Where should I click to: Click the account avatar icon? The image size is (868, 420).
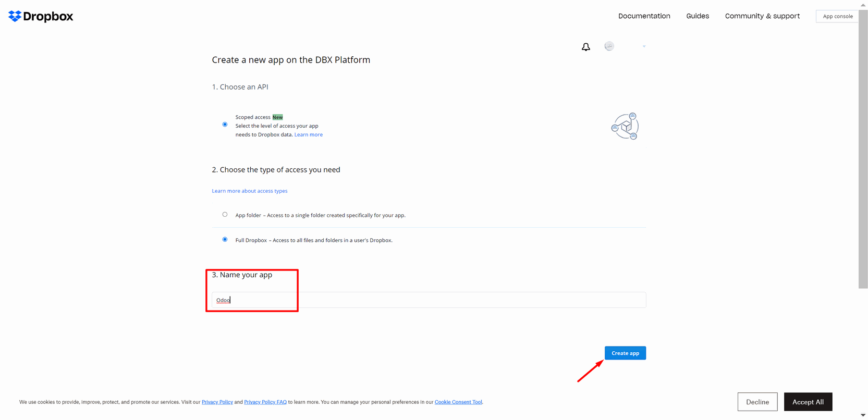coord(609,46)
